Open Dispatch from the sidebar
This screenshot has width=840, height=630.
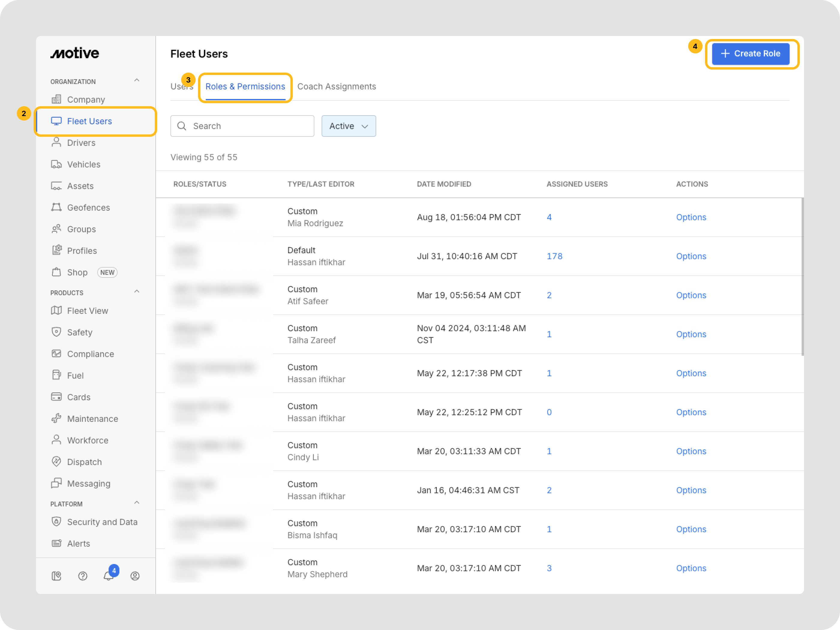coord(84,462)
